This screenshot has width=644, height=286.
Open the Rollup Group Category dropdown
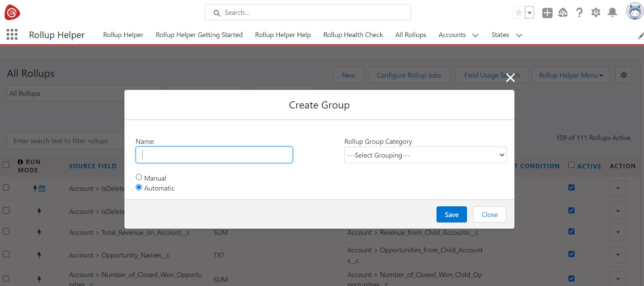(x=425, y=155)
